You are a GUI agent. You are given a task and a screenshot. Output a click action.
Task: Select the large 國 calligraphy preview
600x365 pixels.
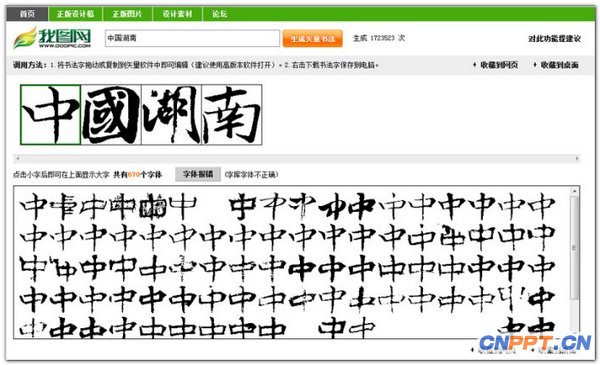pos(111,115)
